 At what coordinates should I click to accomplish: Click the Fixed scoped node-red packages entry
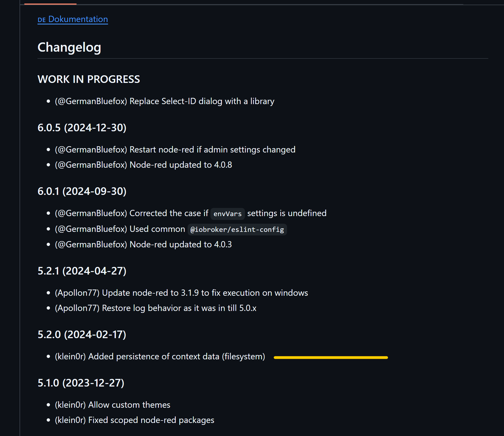[134, 420]
